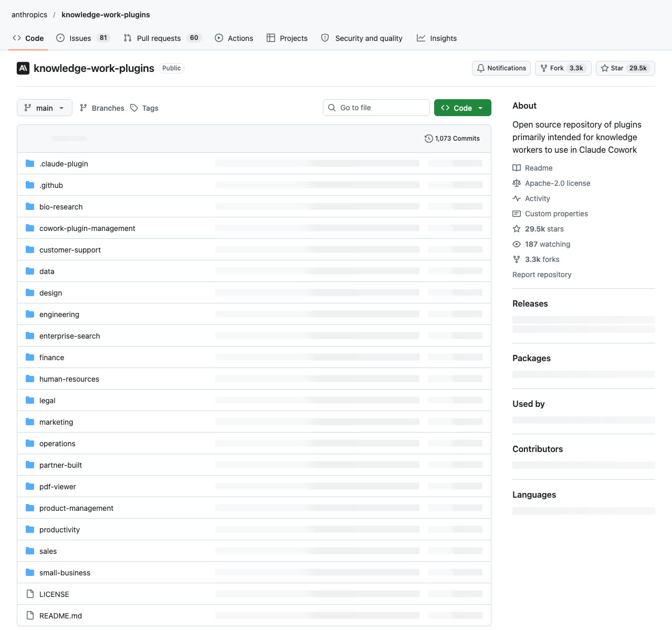
Task: Click the branch icon next to Branches
Action: coord(83,108)
